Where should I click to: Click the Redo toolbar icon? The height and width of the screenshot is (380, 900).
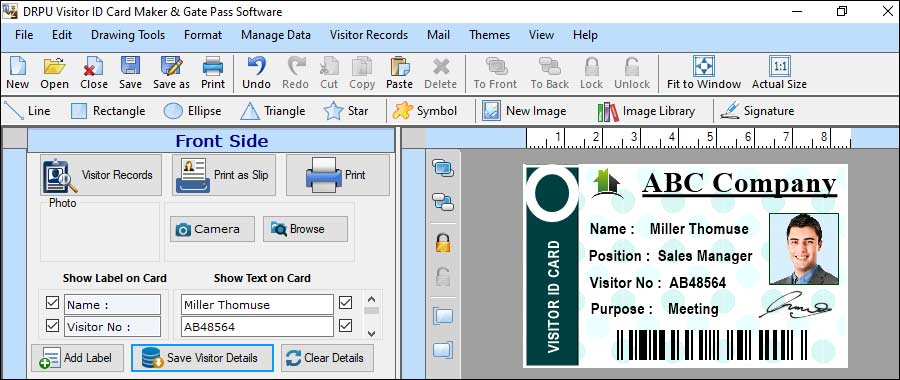tap(296, 72)
